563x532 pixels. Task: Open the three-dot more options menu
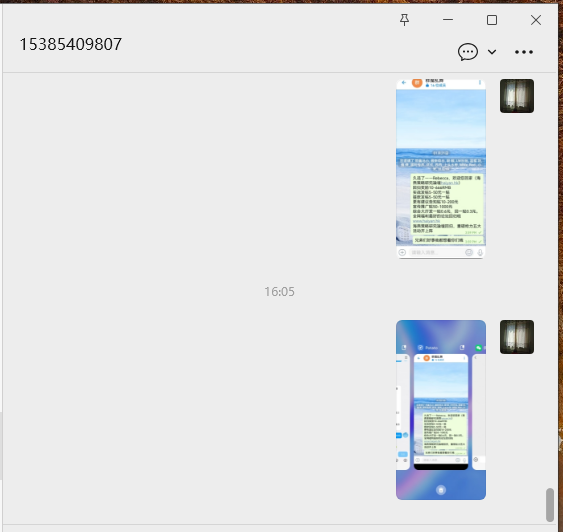pos(524,52)
